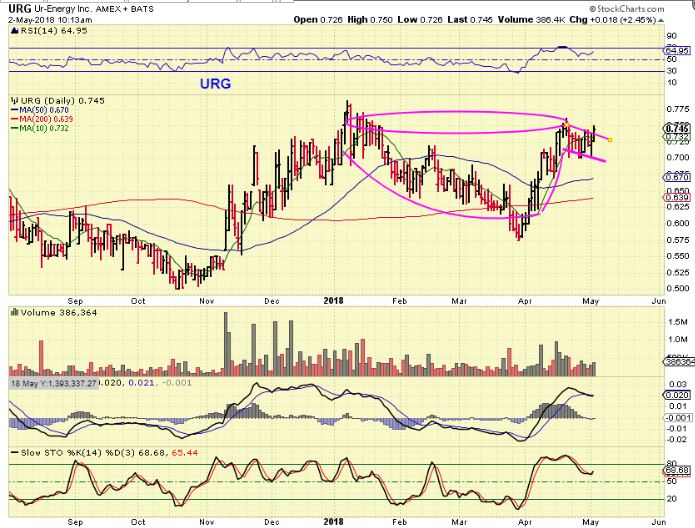695x528 pixels.
Task: Click the 0.670 MA(50) axis tag
Action: (x=678, y=177)
